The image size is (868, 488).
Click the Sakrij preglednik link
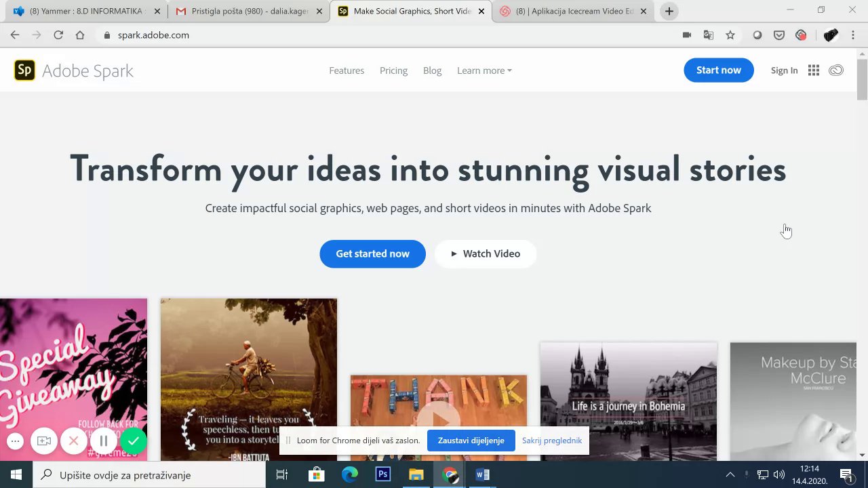552,441
